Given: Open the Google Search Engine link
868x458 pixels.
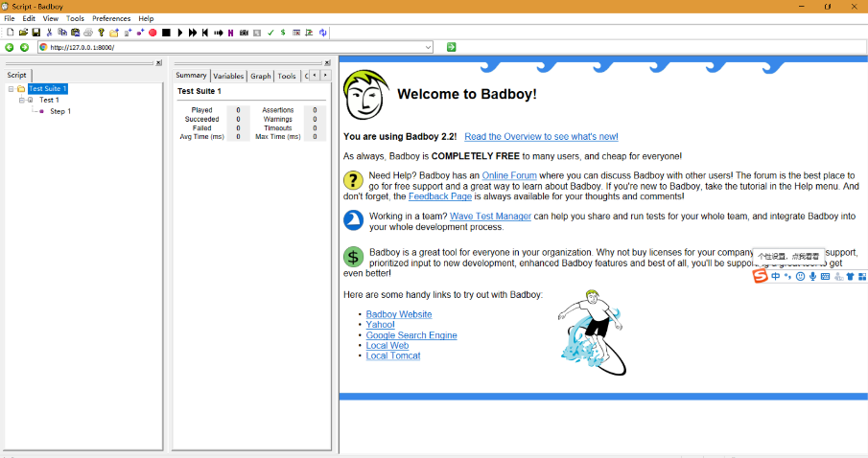Looking at the screenshot, I should tap(411, 335).
